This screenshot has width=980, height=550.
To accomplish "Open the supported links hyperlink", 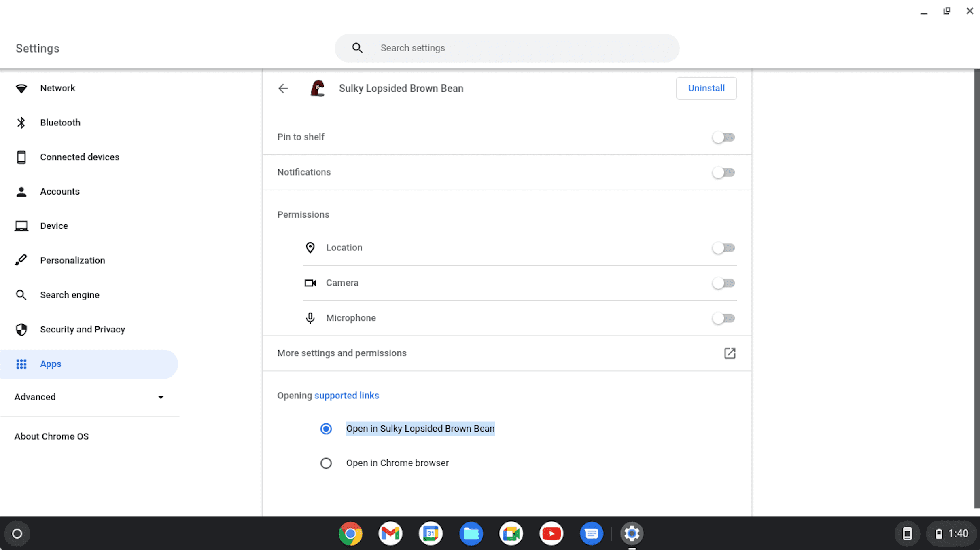I will (x=347, y=396).
